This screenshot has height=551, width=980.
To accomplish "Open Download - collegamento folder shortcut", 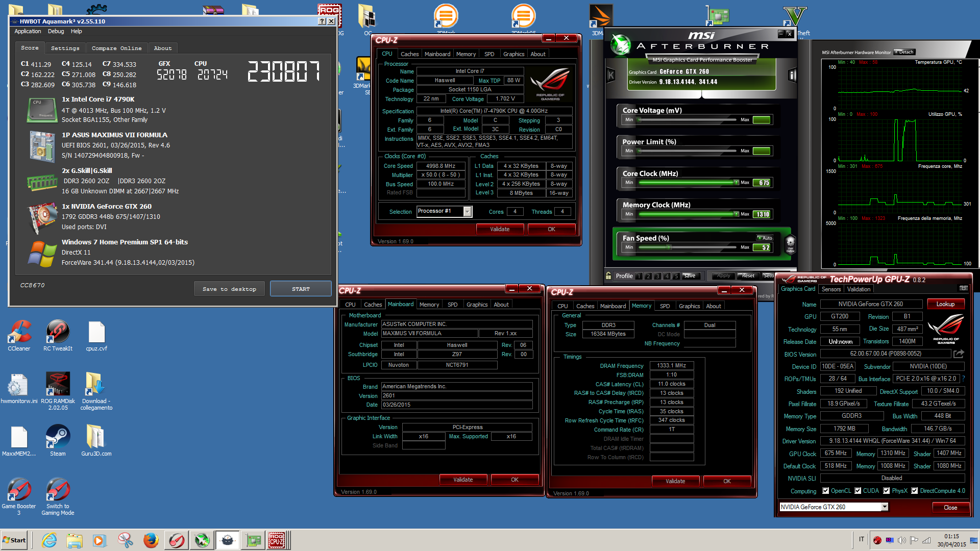I will coord(96,390).
